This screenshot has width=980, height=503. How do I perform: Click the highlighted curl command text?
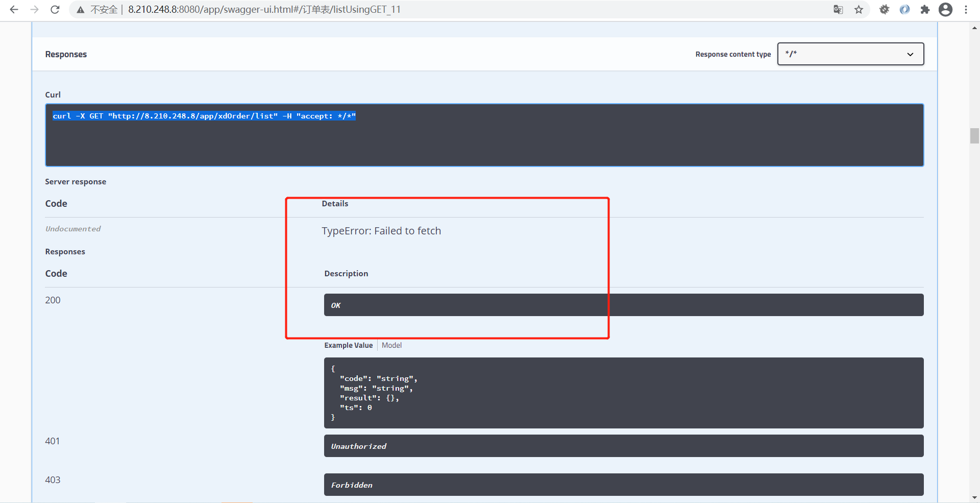tap(204, 116)
